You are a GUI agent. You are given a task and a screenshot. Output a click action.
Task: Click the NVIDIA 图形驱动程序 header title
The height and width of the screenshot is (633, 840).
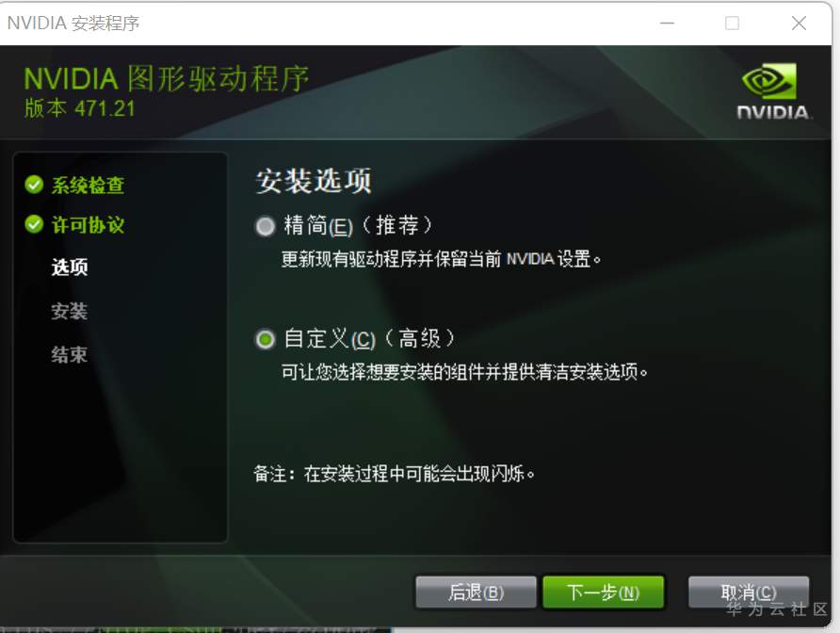coord(167,79)
